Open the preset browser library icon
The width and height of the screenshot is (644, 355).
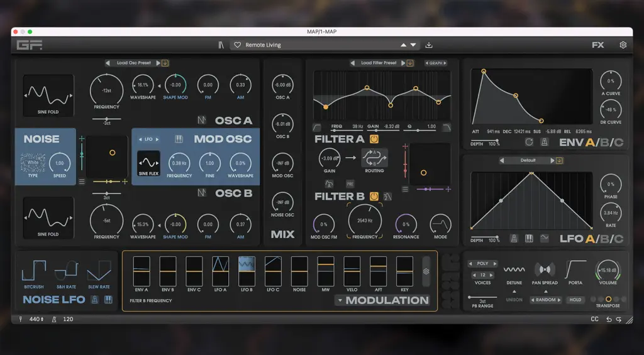point(221,45)
